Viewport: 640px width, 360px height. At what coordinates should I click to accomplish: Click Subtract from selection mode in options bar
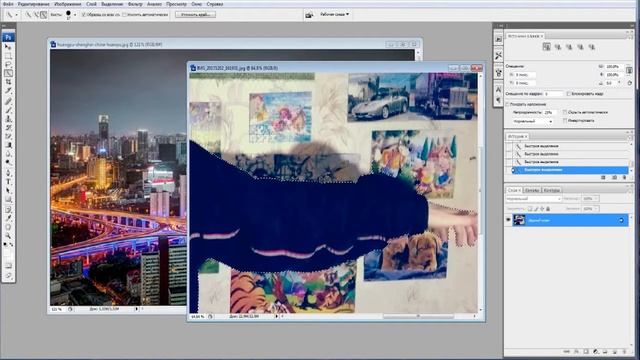point(43,15)
